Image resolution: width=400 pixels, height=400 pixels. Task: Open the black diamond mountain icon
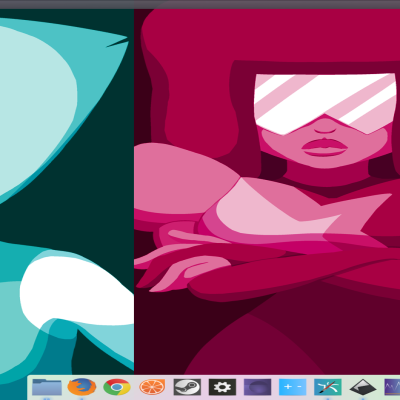363,388
